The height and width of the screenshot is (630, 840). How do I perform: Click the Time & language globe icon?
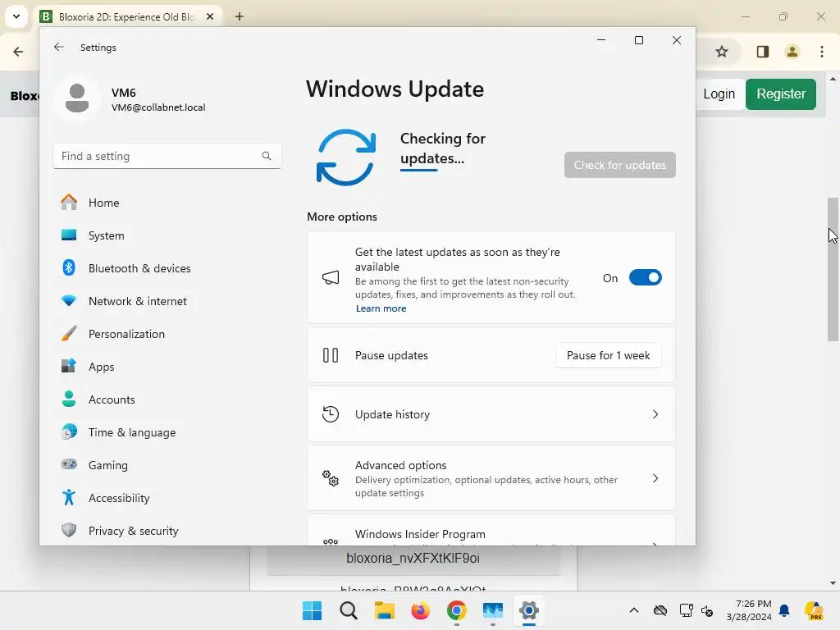pos(69,431)
